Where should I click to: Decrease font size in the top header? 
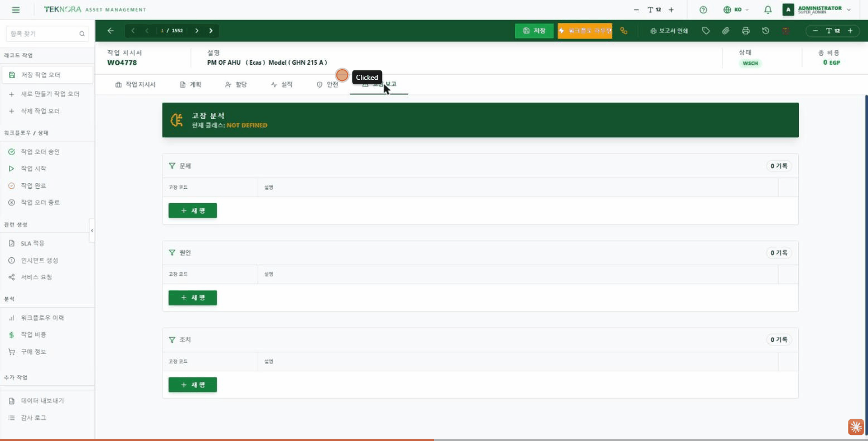(636, 9)
